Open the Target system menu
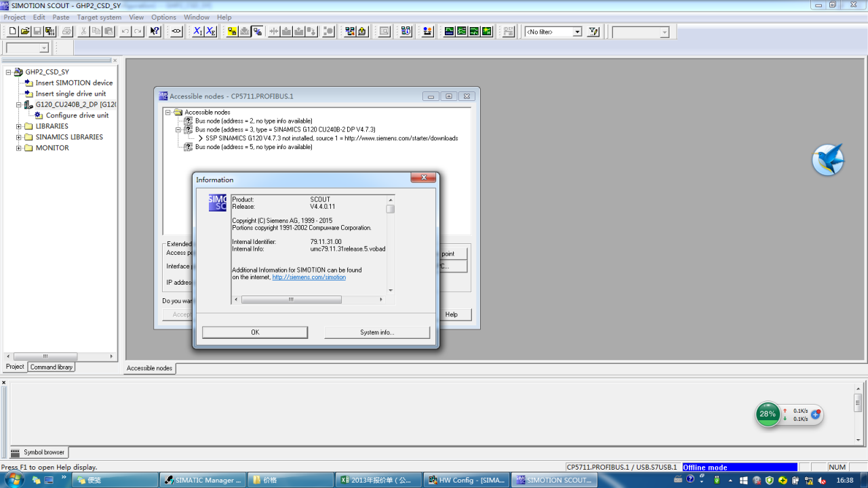The height and width of the screenshot is (488, 868). tap(99, 17)
